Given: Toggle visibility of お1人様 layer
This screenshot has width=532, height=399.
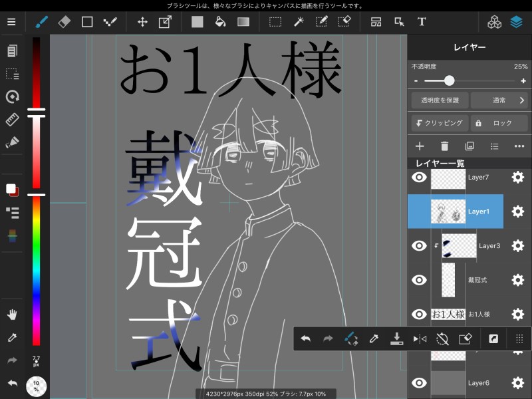Looking at the screenshot, I should tap(419, 314).
